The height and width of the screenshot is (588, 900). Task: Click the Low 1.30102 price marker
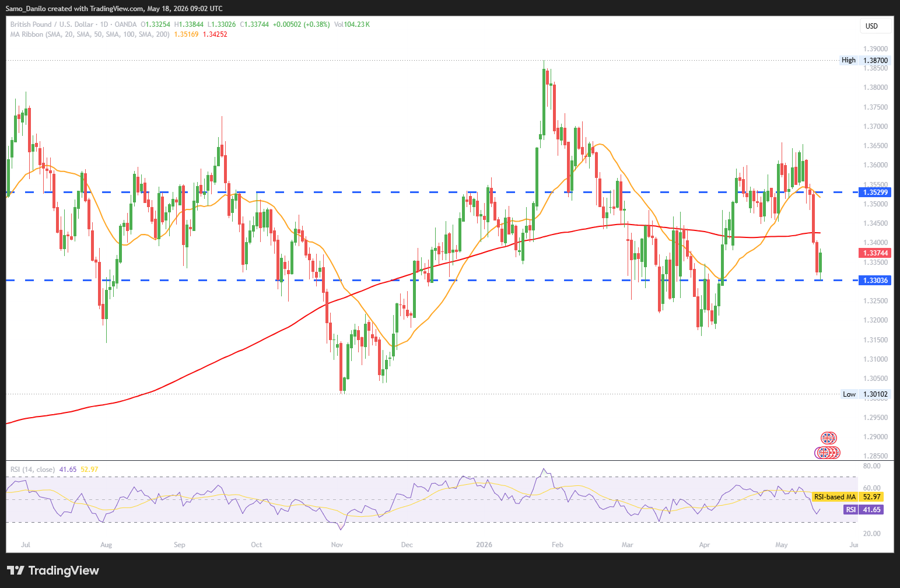pyautogui.click(x=866, y=394)
